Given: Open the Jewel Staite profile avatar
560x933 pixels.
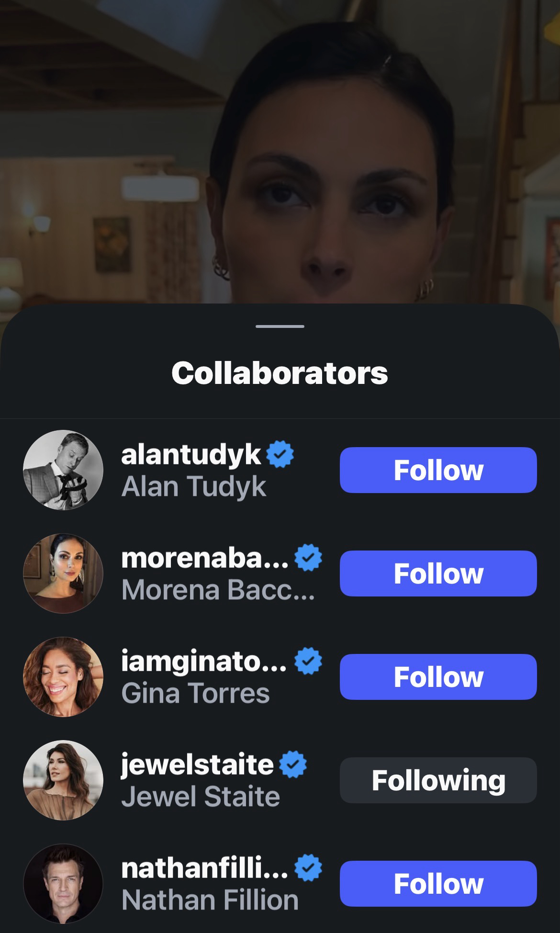Looking at the screenshot, I should [63, 780].
